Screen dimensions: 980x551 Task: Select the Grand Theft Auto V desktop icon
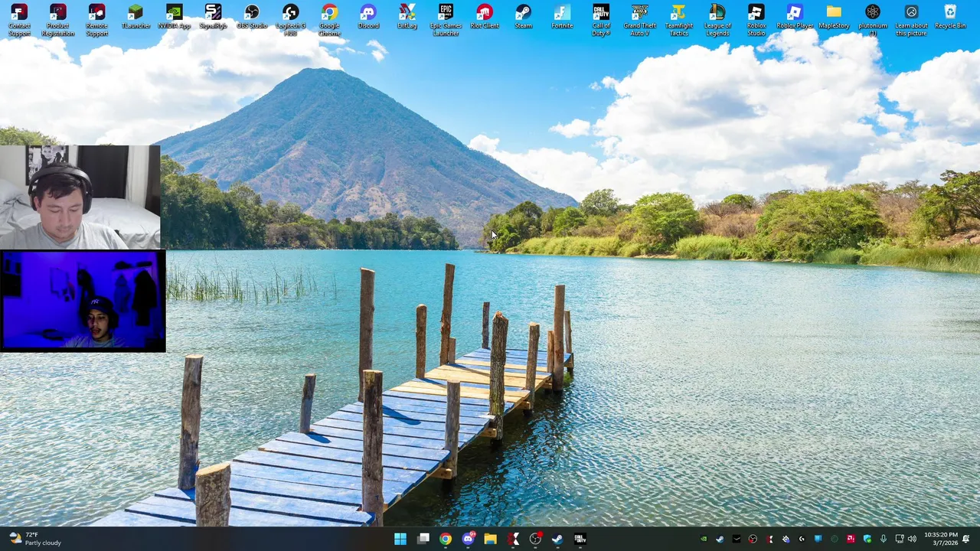[x=639, y=20]
